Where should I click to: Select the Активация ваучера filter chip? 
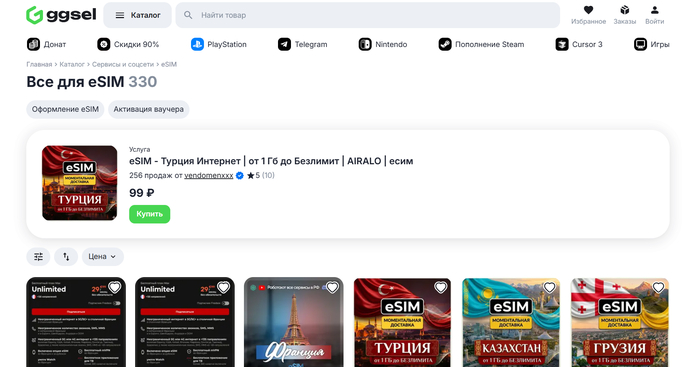[x=148, y=109]
